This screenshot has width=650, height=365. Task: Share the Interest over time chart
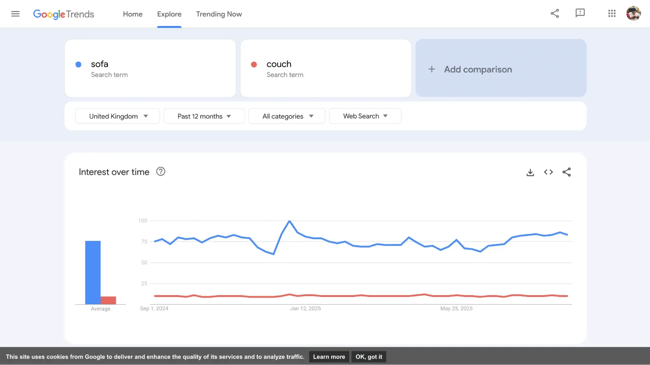click(x=567, y=172)
